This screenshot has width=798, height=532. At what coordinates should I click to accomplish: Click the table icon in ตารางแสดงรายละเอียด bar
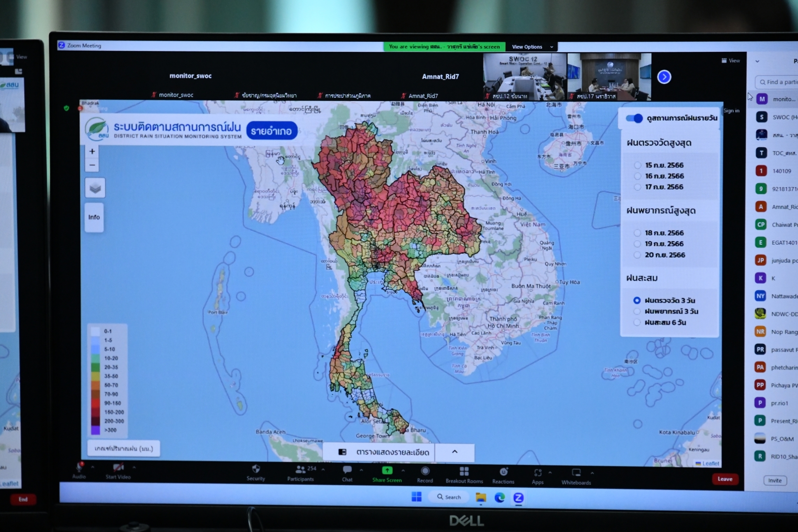pos(342,452)
